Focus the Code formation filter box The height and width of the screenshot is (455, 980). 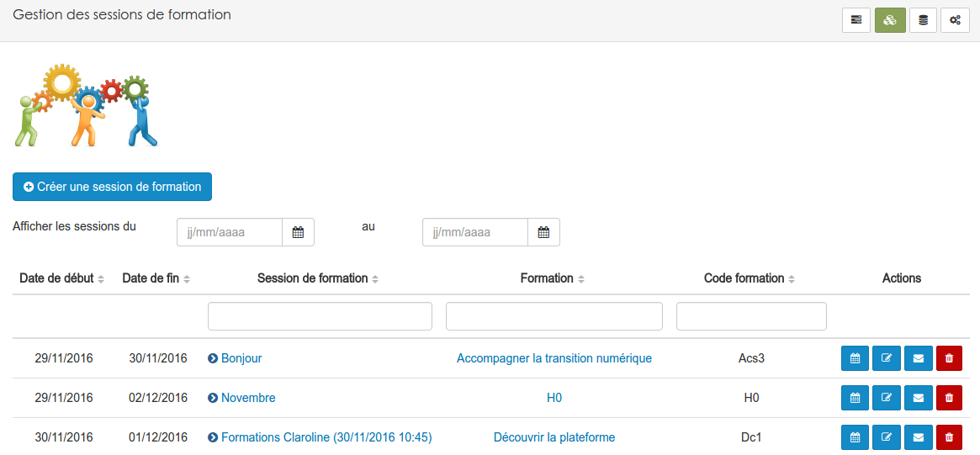[751, 316]
